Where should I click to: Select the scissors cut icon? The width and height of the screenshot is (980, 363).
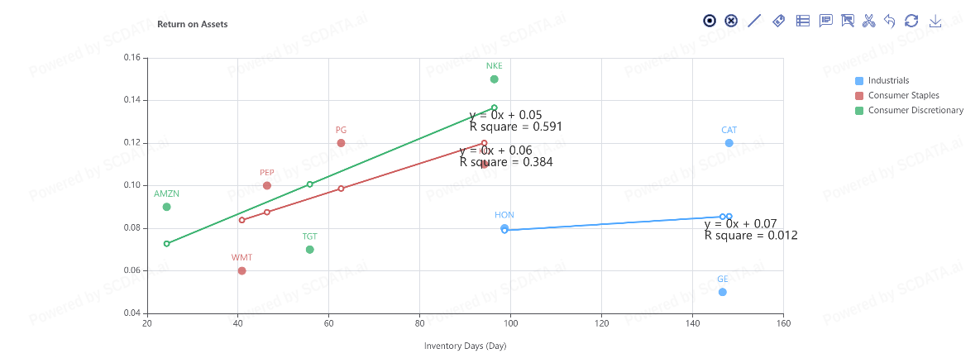pos(868,21)
